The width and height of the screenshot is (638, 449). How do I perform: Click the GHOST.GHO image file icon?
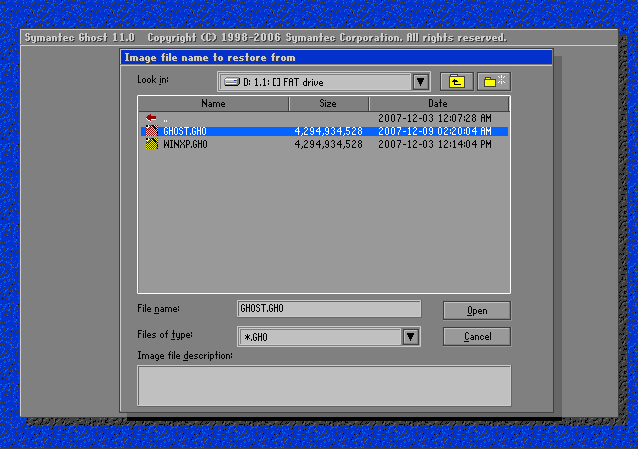(152, 131)
